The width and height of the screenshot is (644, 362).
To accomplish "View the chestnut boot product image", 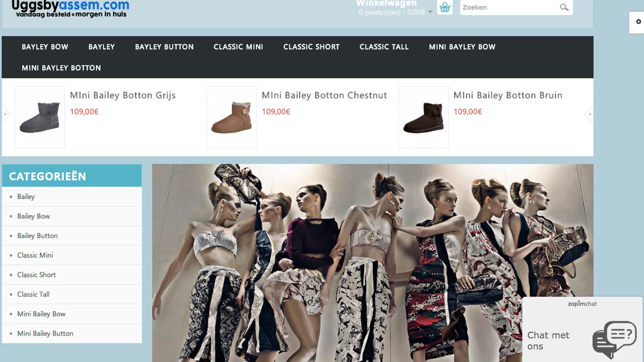I will [x=231, y=117].
